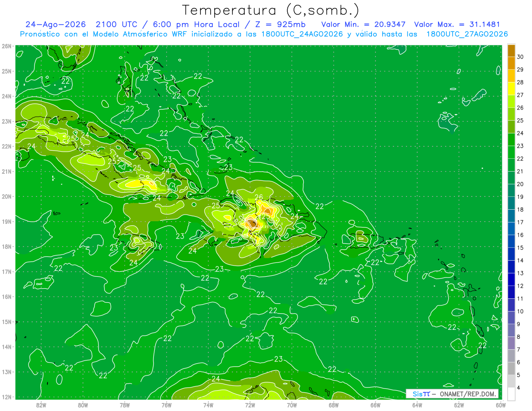Click the "26" contour label over Hispaniola

(x=259, y=197)
